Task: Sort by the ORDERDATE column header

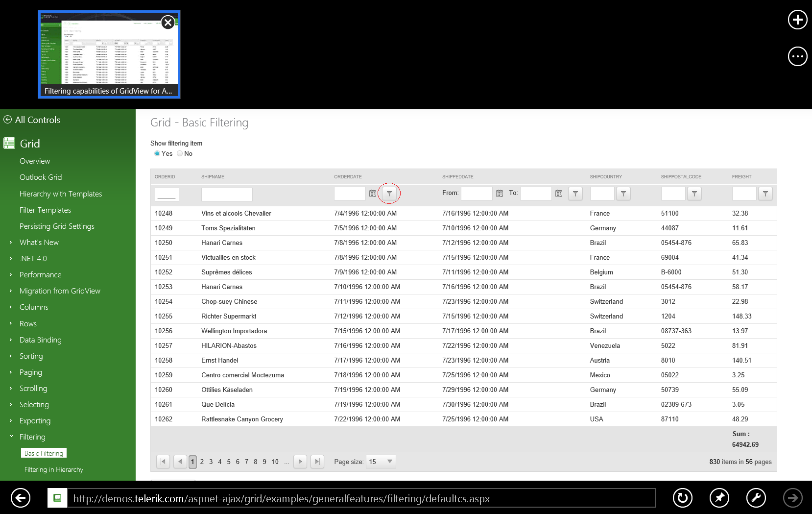Action: 348,177
